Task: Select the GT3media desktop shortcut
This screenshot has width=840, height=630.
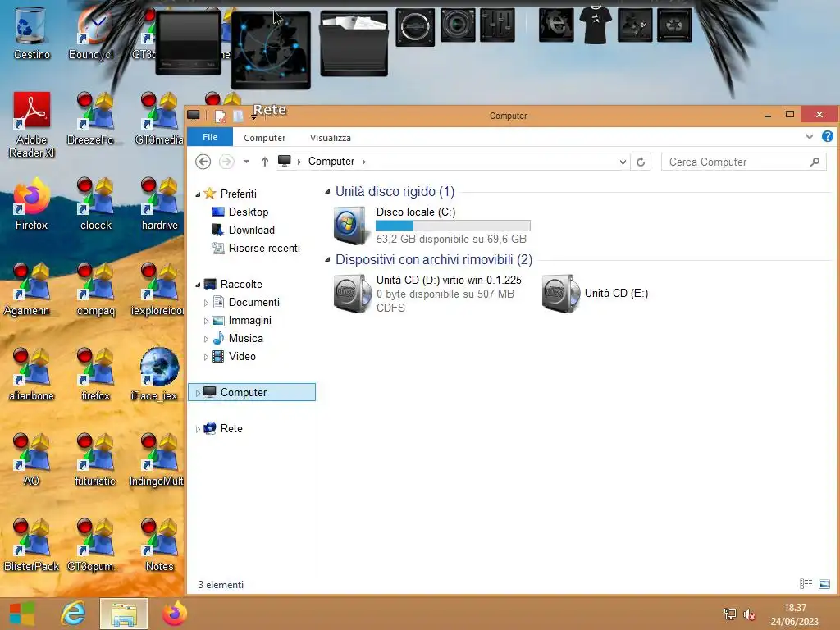Action: tap(158, 119)
